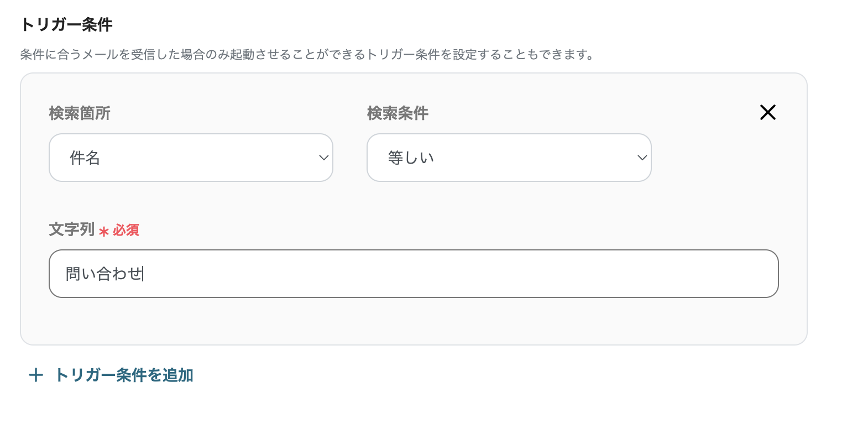Viewport: 868px width, 429px height.
Task: Click the description text about トリガー条件 settings
Action: click(307, 54)
